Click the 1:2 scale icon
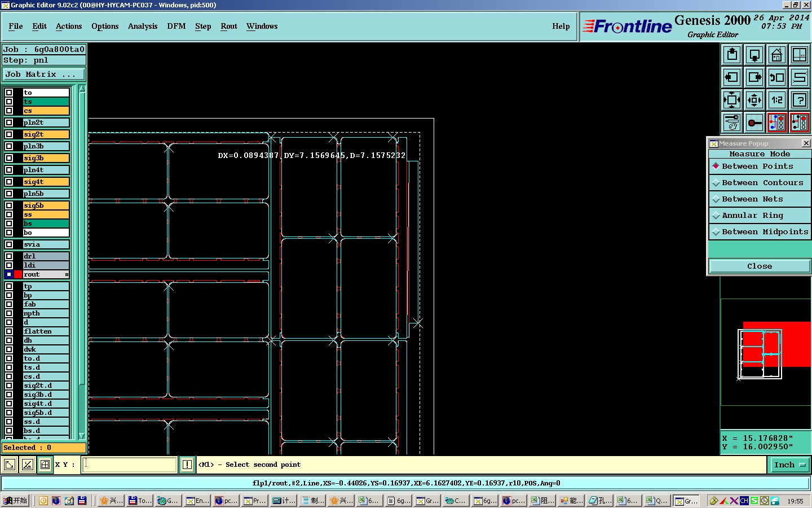The height and width of the screenshot is (508, 812). coord(777,100)
